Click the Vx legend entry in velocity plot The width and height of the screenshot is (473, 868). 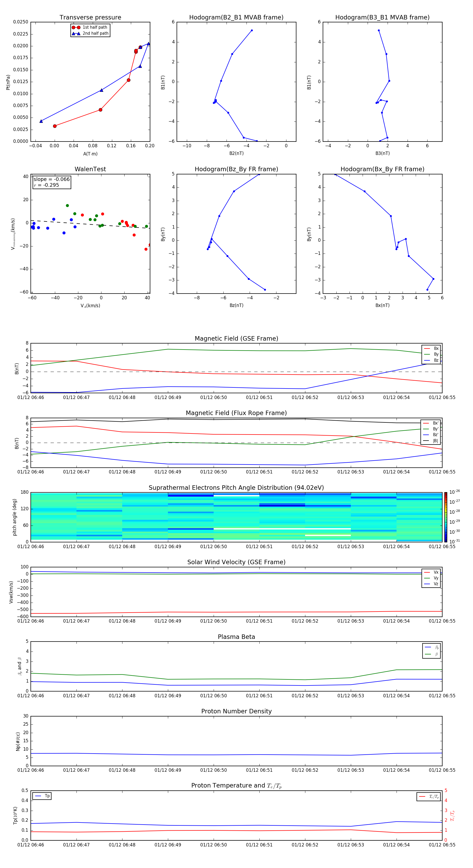[x=431, y=572]
